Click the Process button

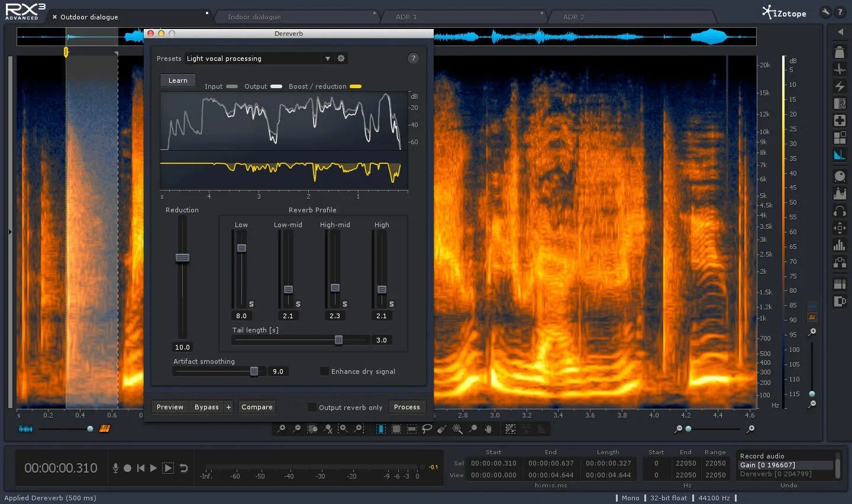click(407, 407)
